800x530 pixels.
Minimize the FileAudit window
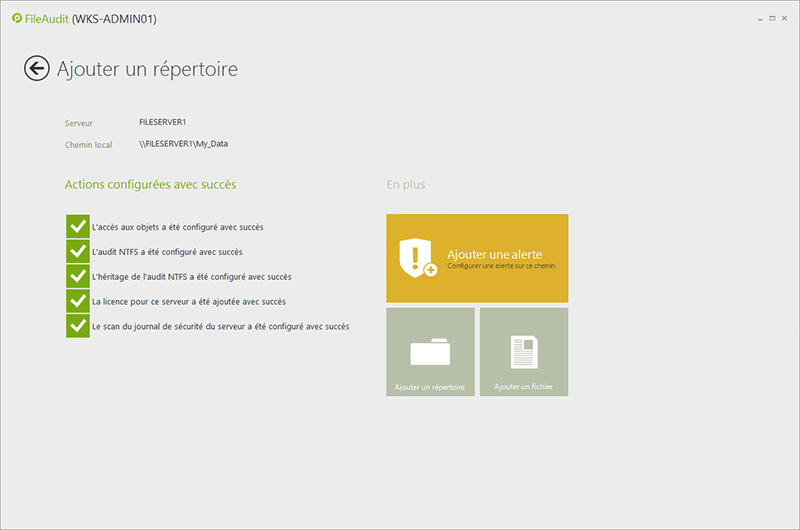pos(751,19)
